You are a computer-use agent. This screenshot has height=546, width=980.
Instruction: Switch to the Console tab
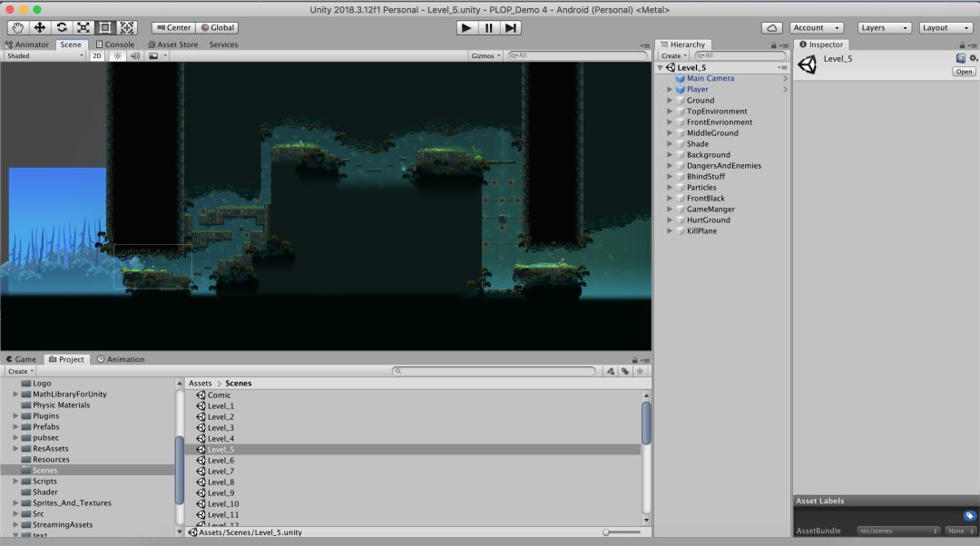click(115, 44)
